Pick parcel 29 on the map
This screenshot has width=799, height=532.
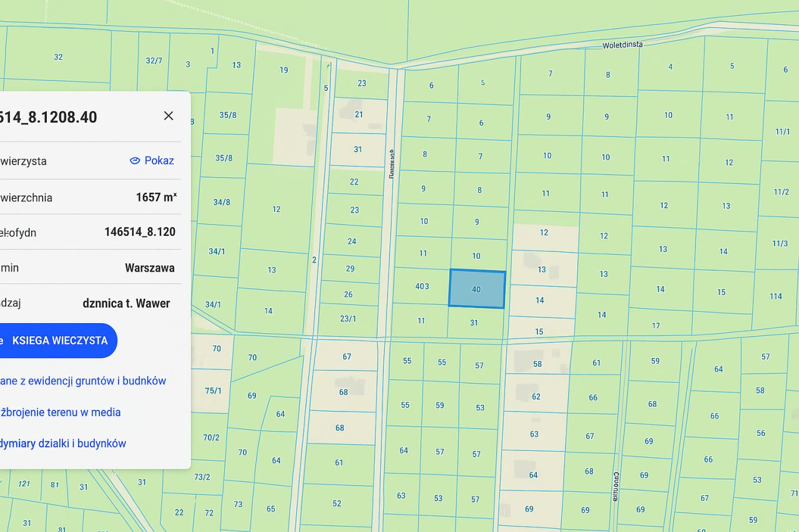point(350,269)
